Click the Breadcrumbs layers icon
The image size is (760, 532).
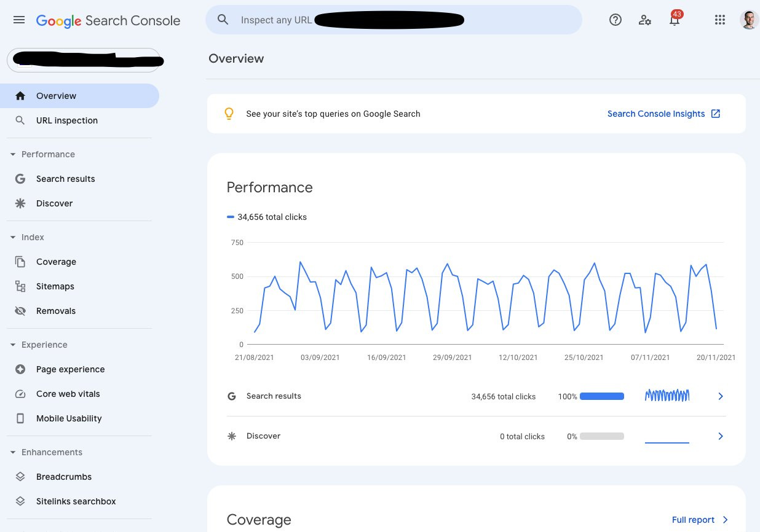pyautogui.click(x=20, y=477)
